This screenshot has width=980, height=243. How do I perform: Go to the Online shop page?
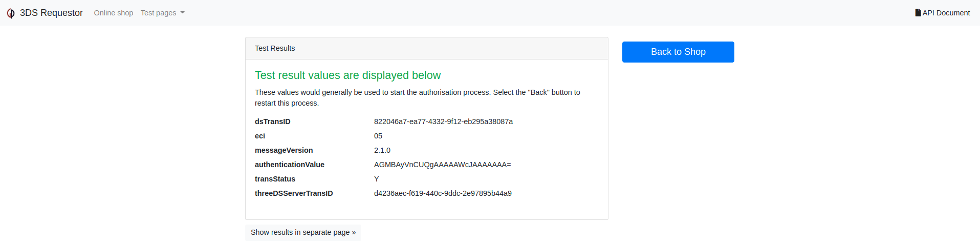tap(114, 13)
